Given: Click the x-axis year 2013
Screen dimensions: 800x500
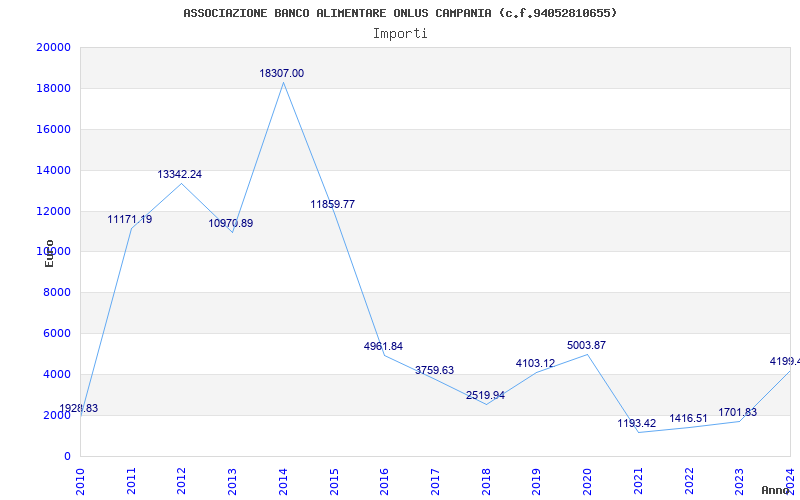Looking at the screenshot, I should click(x=232, y=482).
